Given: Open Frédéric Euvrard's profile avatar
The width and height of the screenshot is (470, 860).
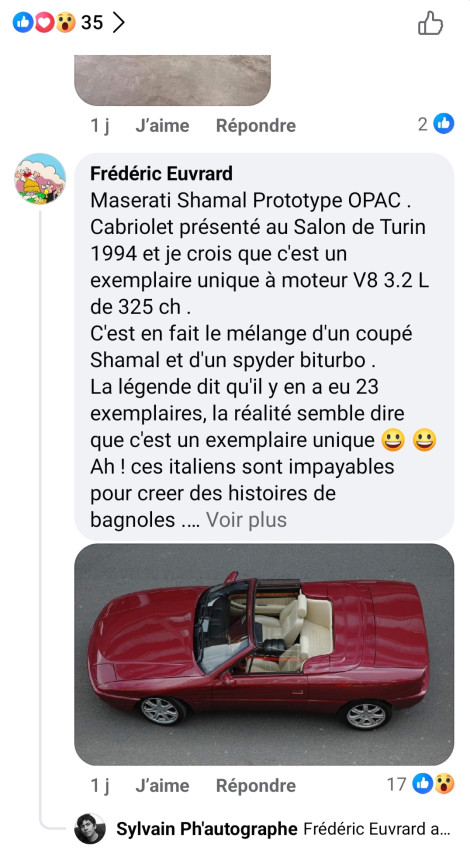Looking at the screenshot, I should [39, 179].
